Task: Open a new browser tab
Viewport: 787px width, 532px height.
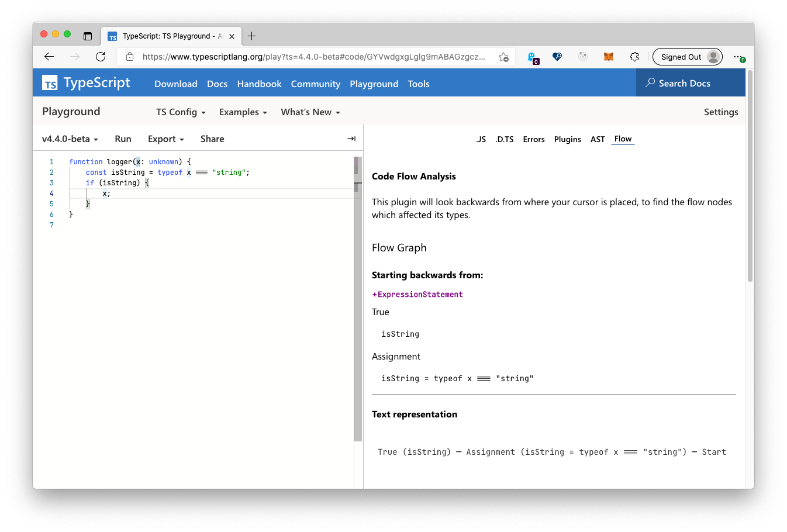Action: [252, 36]
